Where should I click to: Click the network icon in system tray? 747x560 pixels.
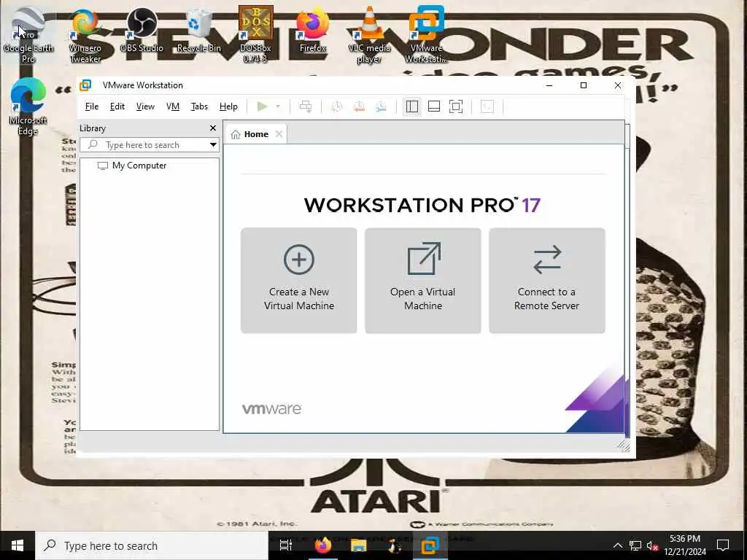[x=635, y=545]
